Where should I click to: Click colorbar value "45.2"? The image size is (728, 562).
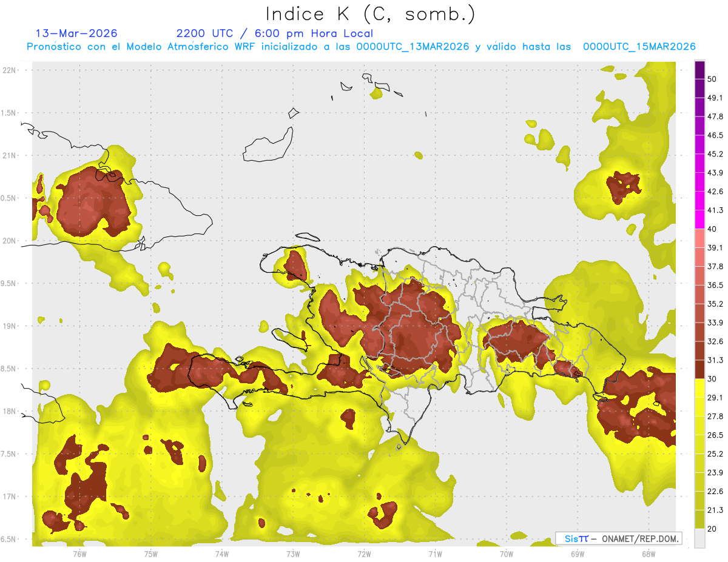point(715,154)
